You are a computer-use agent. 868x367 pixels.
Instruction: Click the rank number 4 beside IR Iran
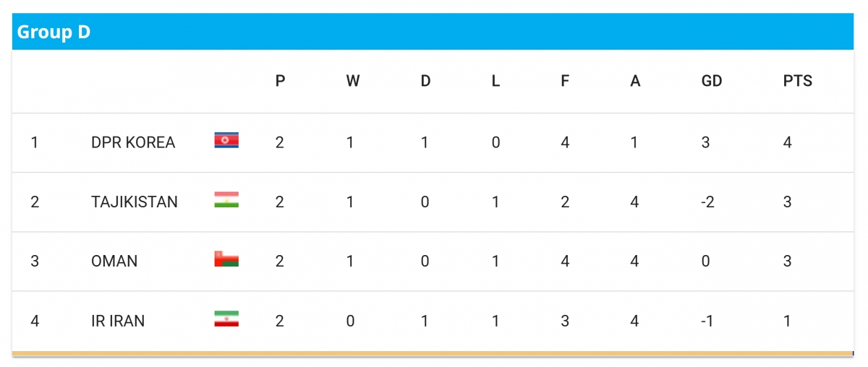[x=35, y=321]
